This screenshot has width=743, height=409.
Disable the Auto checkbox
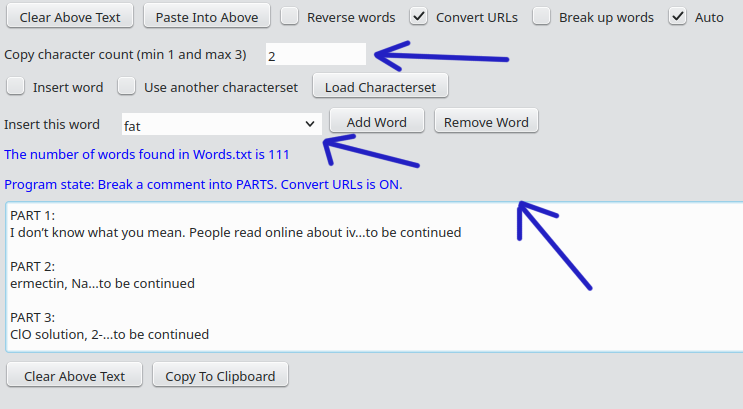678,17
